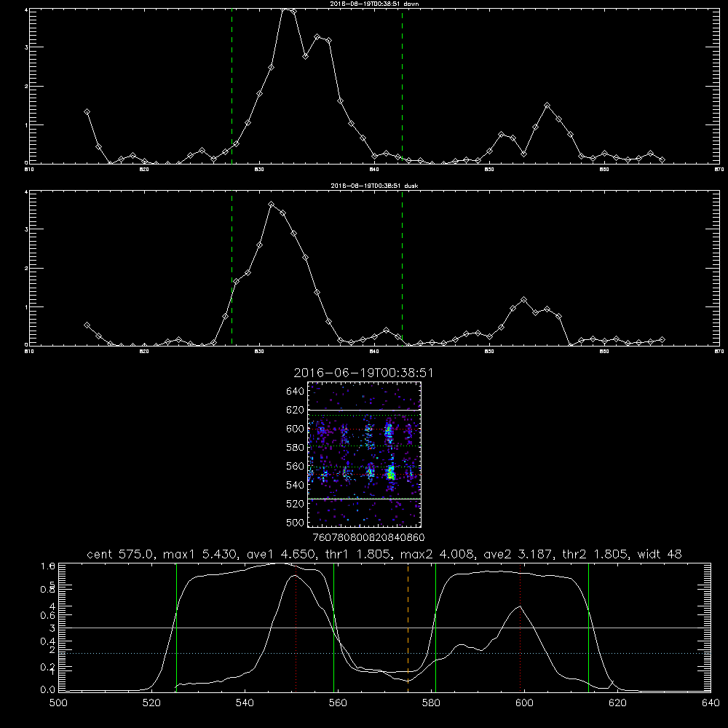Click the green vertical line near 559 in the bottom plot
The image size is (728, 728).
pyautogui.click(x=334, y=627)
